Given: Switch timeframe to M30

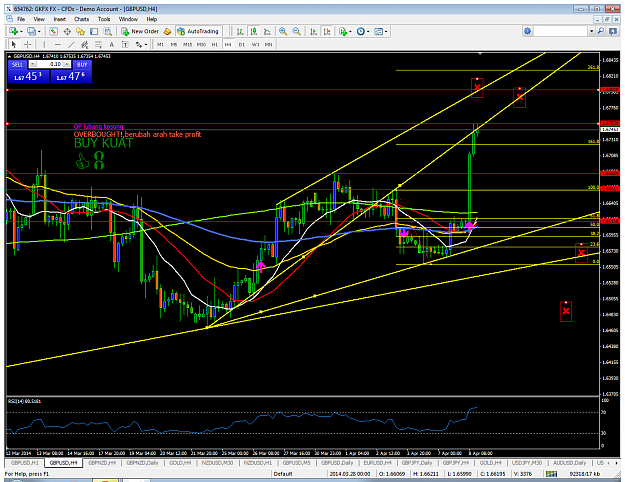Looking at the screenshot, I should pos(201,45).
